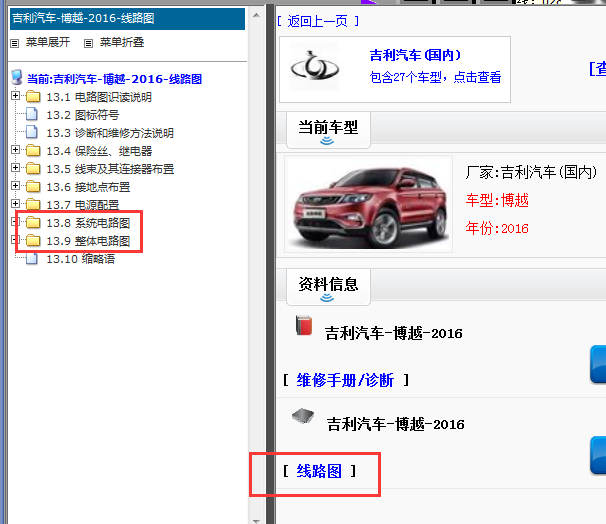Click the red 博越 SUV car image
606x524 pixels.
368,204
